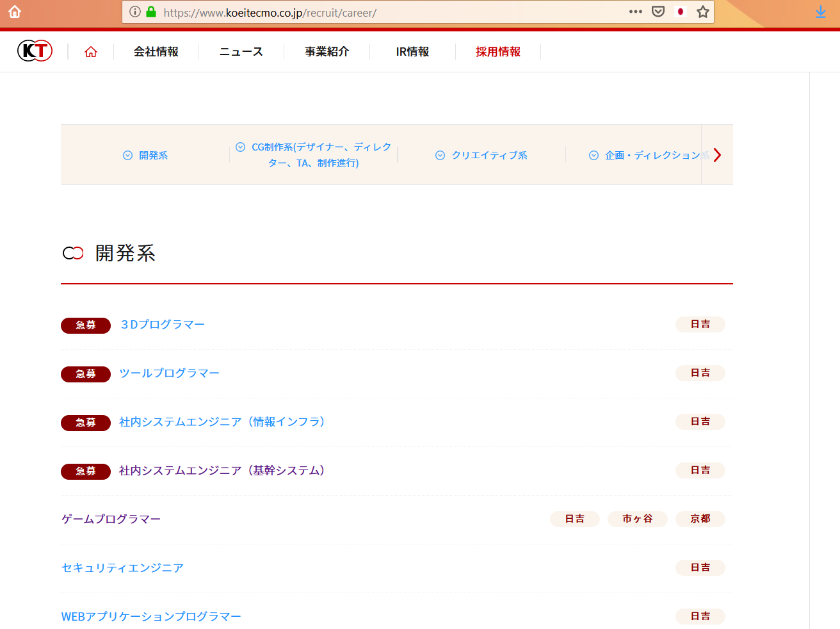Click the chain-link icon beside 開発系 heading
Image resolution: width=840 pixels, height=629 pixels.
pyautogui.click(x=73, y=254)
